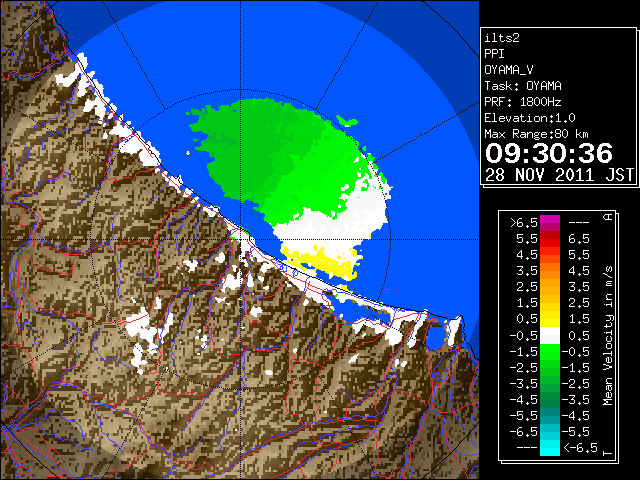Click the large green velocity echo over the sea
The height and width of the screenshot is (480, 640).
pyautogui.click(x=278, y=159)
